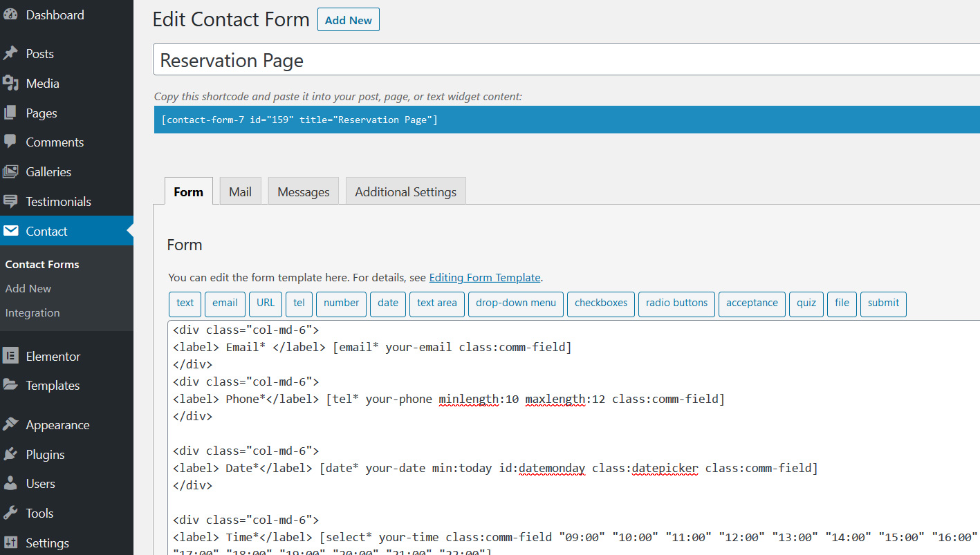The height and width of the screenshot is (555, 980).
Task: Follow the Editing Form Template link
Action: [484, 278]
